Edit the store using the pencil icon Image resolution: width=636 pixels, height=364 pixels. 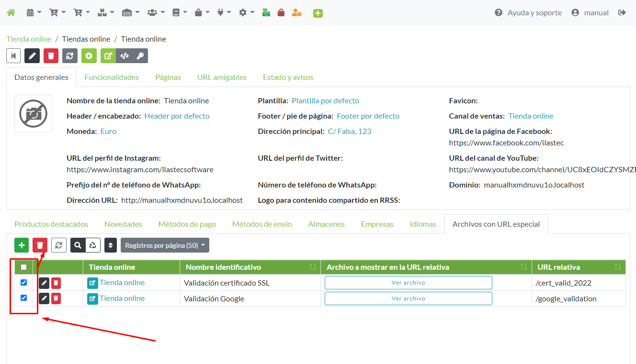pyautogui.click(x=32, y=55)
